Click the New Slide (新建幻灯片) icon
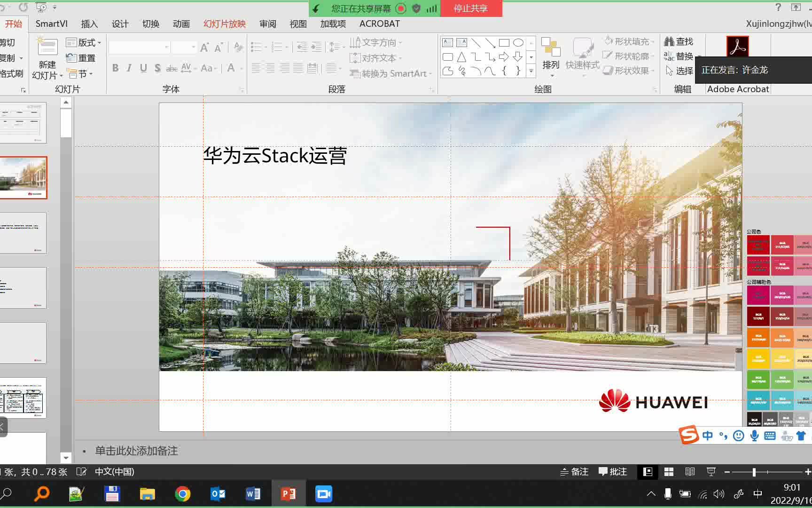 point(47,47)
